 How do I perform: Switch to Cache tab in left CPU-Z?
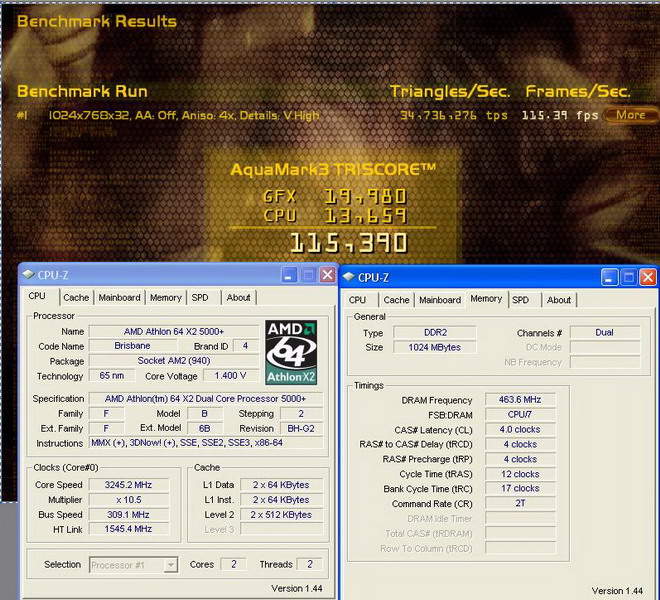coord(76,297)
